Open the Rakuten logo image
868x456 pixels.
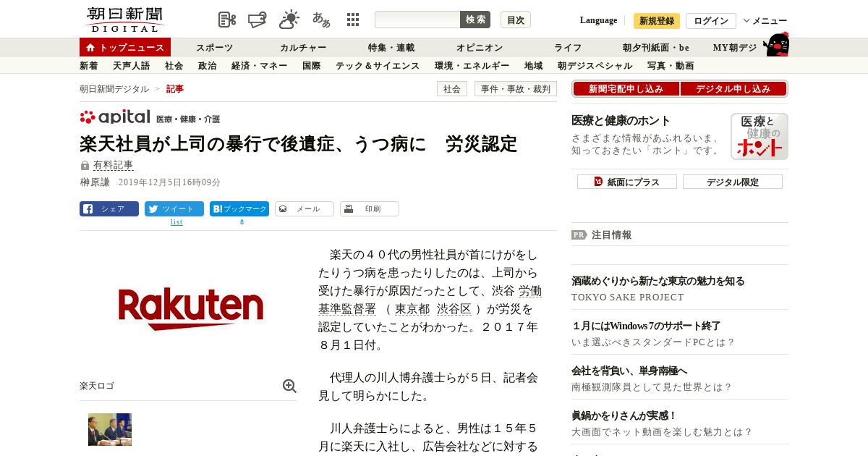click(191, 310)
